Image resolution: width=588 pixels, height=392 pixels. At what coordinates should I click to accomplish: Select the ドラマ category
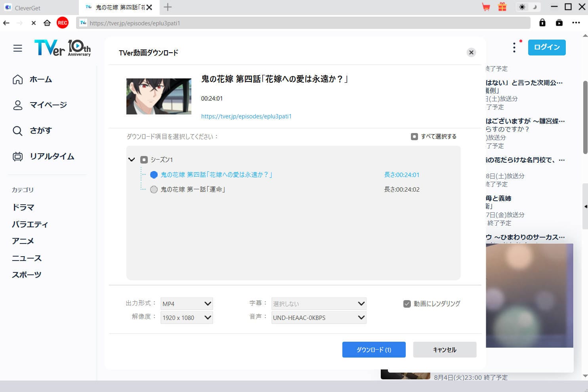pos(23,207)
